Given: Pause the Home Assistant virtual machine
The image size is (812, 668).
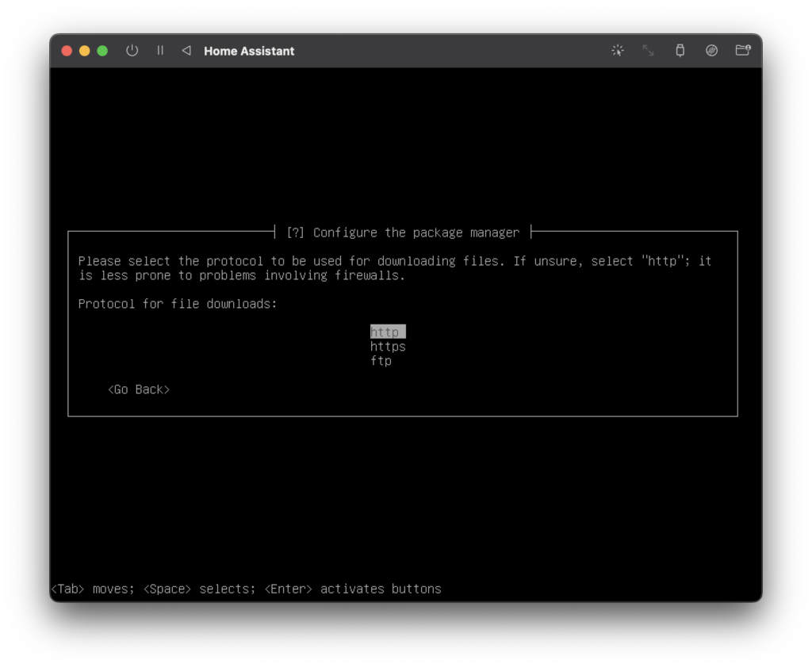Looking at the screenshot, I should (x=160, y=50).
